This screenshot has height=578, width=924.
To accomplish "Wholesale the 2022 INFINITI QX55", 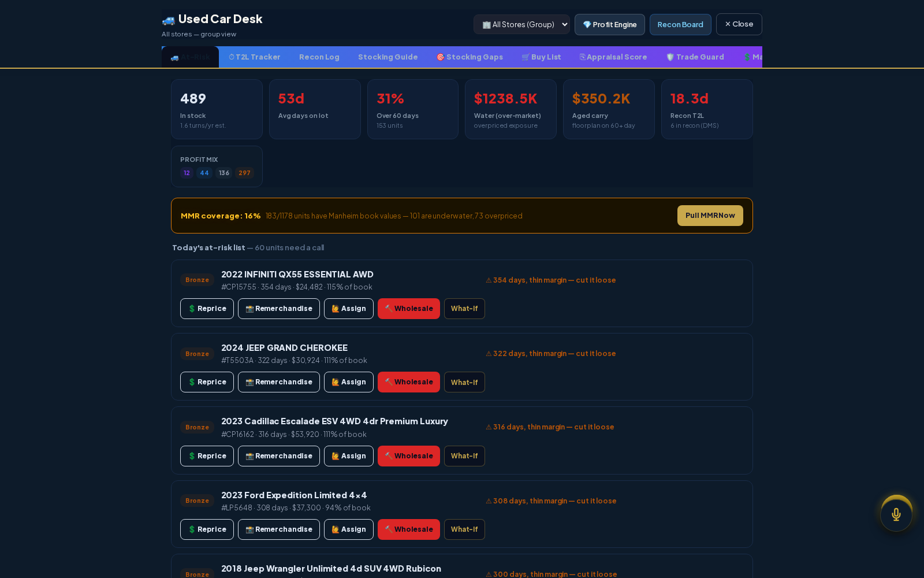I will click(x=409, y=309).
